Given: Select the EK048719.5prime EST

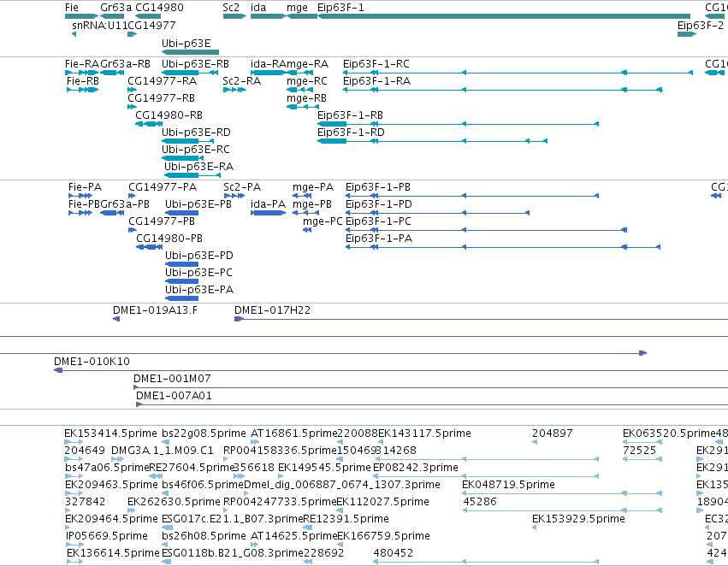Looking at the screenshot, I should click(562, 493).
